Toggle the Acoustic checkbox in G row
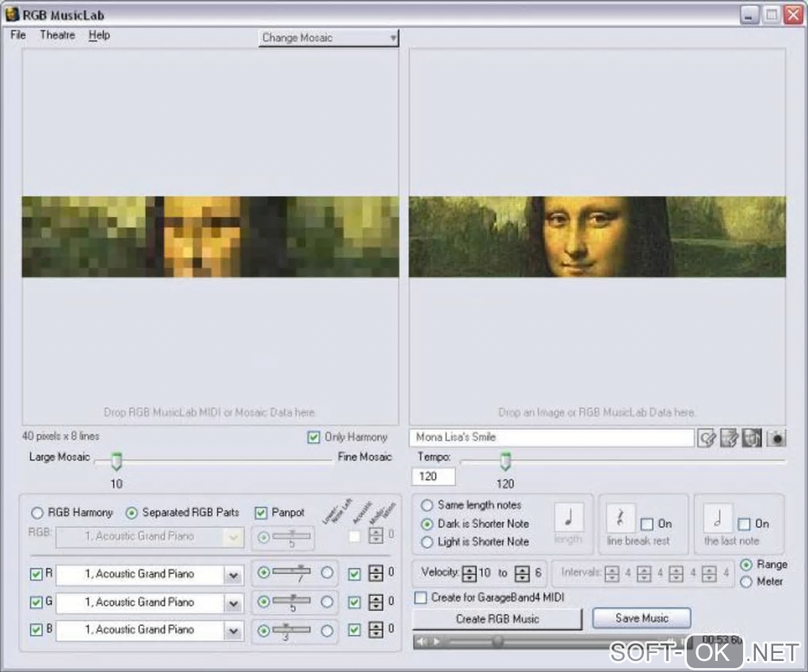 pos(354,602)
